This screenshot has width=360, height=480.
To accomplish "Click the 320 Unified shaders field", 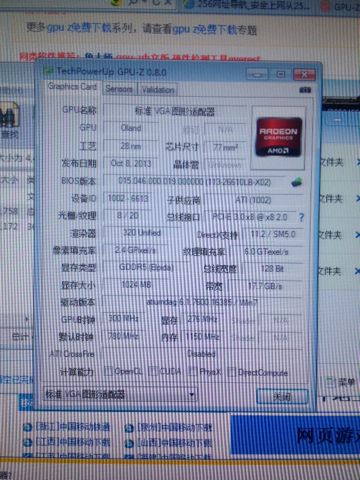I will [142, 233].
